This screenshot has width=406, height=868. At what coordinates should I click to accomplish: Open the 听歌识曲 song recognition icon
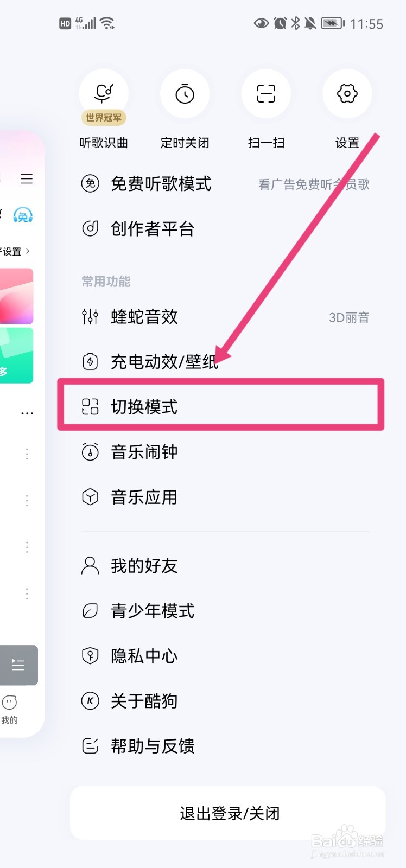104,94
